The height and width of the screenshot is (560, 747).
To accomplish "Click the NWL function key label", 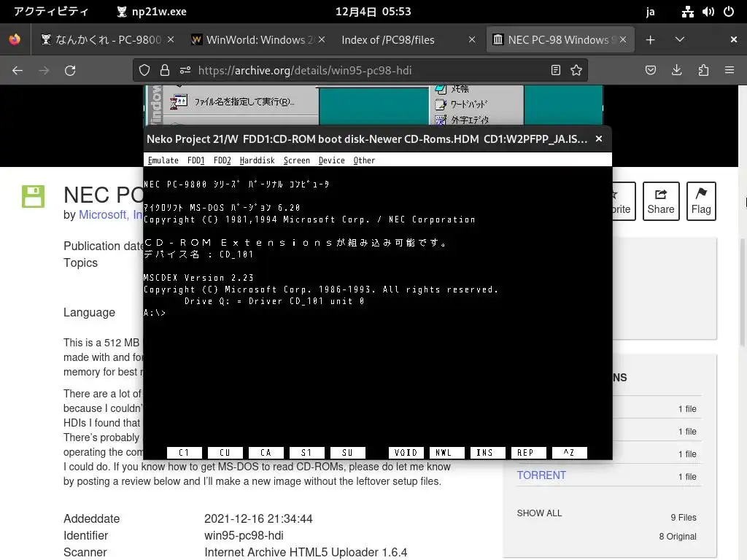I will coord(446,452).
